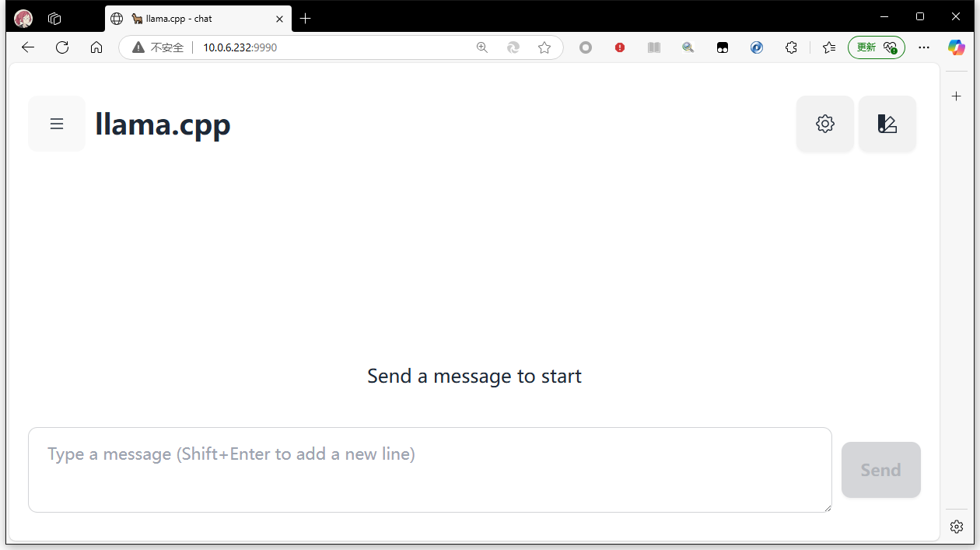Open a new browser tab

pyautogui.click(x=306, y=19)
